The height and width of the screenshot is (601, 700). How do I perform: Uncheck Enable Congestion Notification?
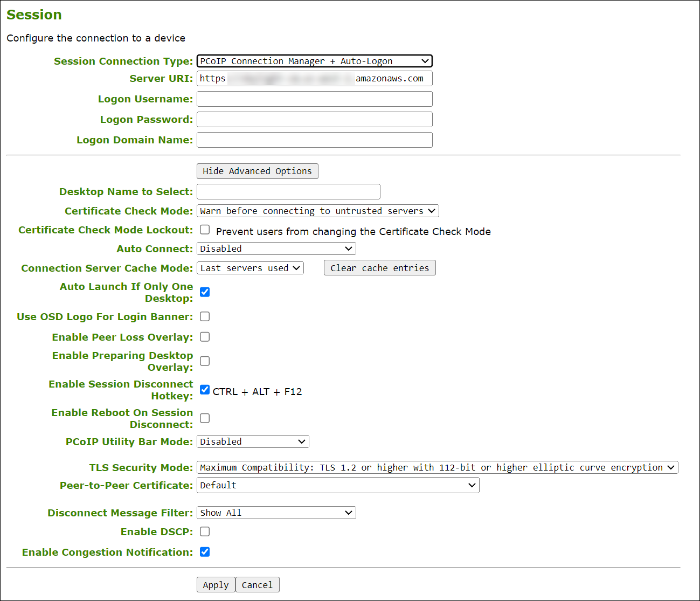(x=205, y=552)
